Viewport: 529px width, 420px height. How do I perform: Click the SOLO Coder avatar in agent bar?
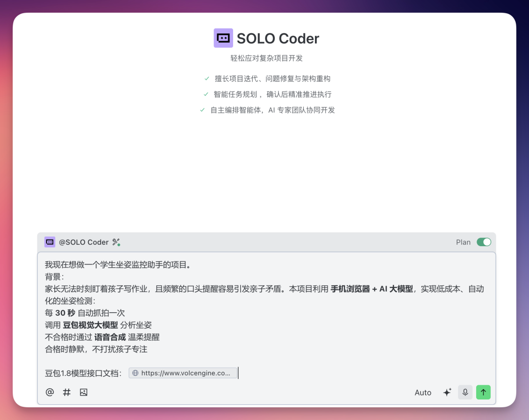point(50,242)
